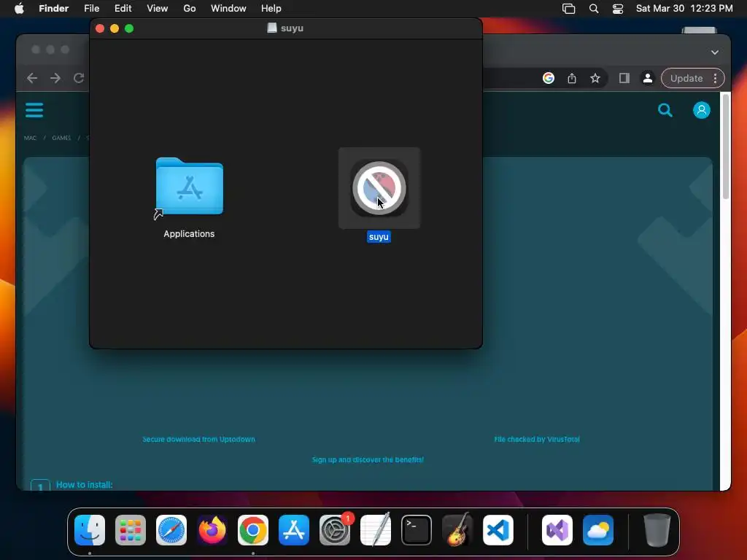Click Secure download from Uptodown text
The image size is (747, 560).
(198, 439)
